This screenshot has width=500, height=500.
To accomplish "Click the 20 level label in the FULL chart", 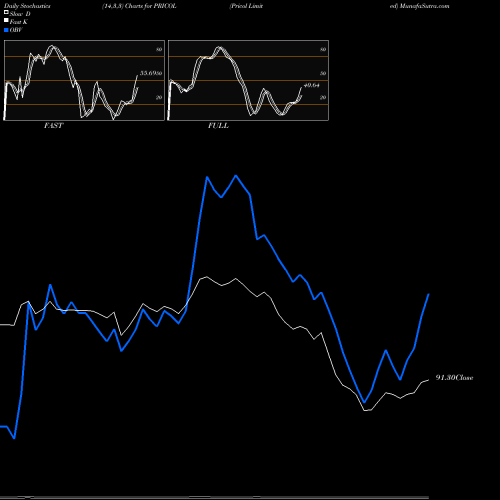I will click(323, 97).
